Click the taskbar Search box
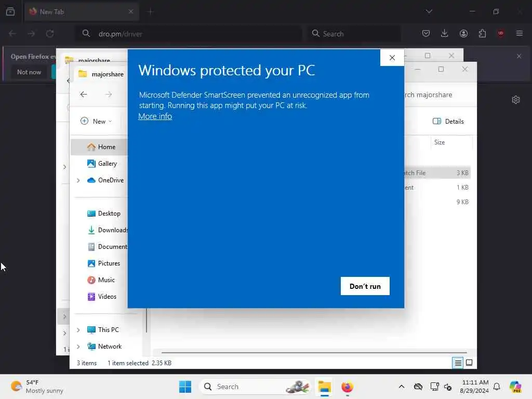 pyautogui.click(x=256, y=387)
